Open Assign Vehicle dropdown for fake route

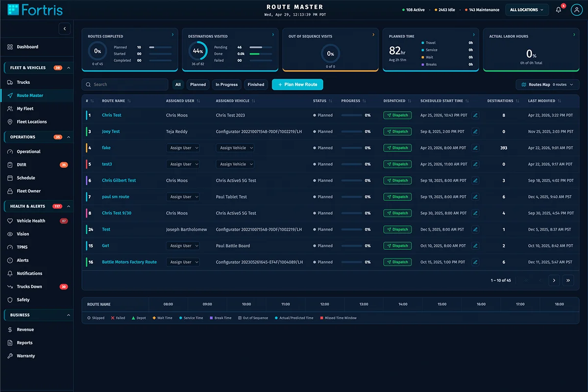coord(235,147)
